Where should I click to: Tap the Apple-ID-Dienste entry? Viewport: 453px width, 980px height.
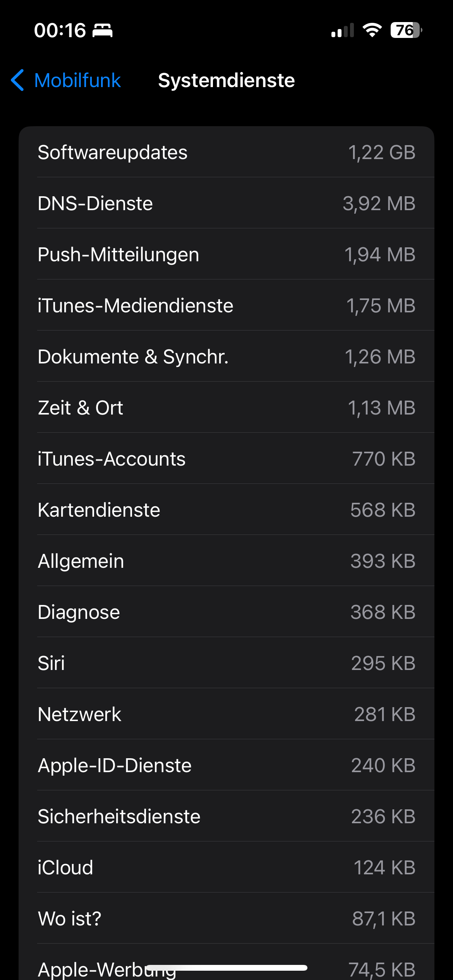click(226, 765)
